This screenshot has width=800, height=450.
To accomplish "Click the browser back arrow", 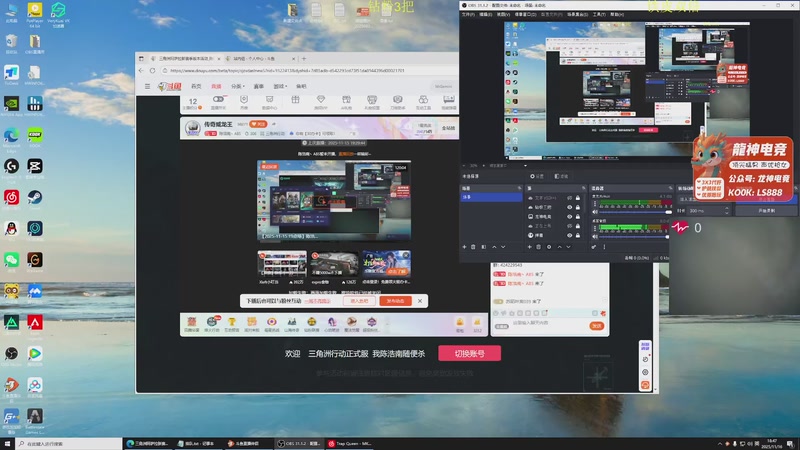I will 141,70.
